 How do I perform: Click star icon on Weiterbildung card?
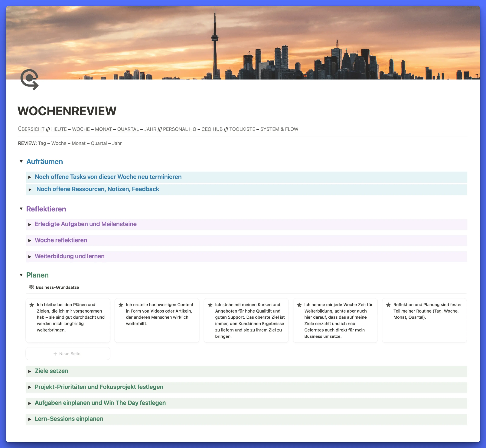pos(299,305)
